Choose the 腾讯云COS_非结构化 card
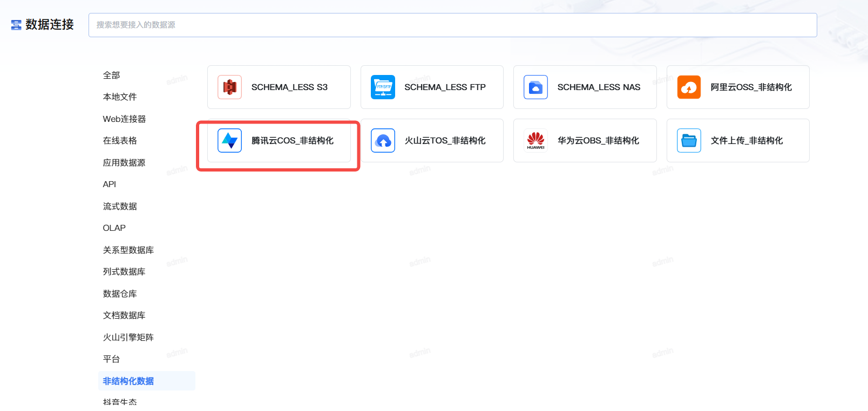The width and height of the screenshot is (868, 411). 279,141
